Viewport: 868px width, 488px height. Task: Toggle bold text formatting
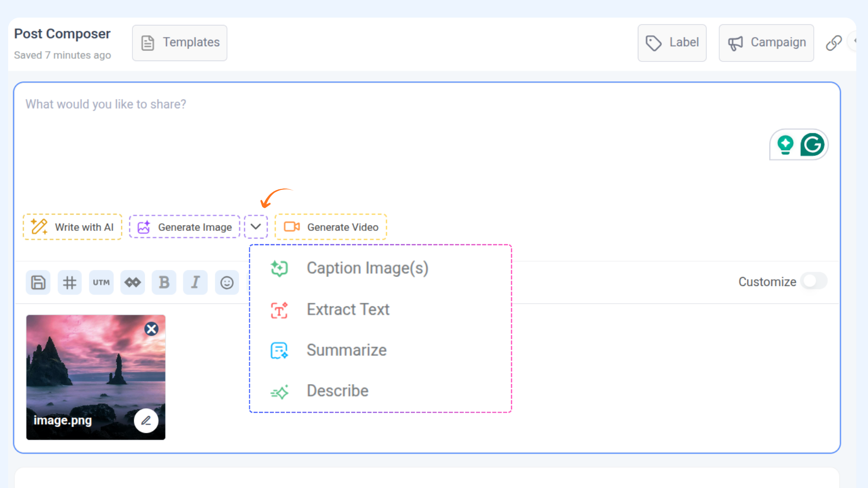tap(164, 282)
